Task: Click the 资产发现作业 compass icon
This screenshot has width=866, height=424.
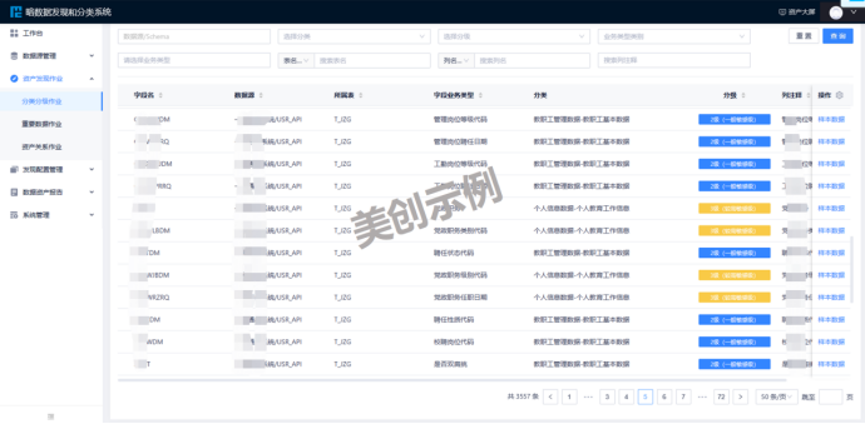Action: click(x=14, y=79)
